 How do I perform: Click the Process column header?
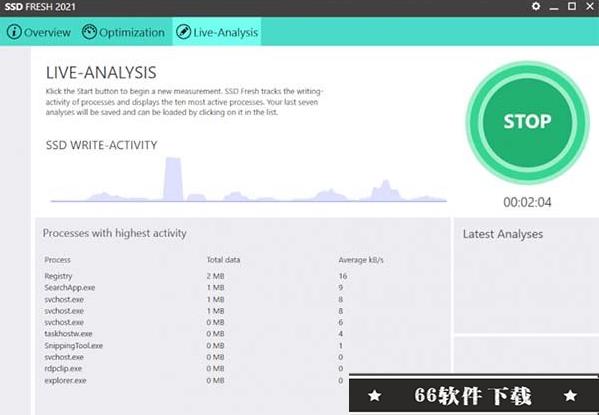[x=57, y=260]
